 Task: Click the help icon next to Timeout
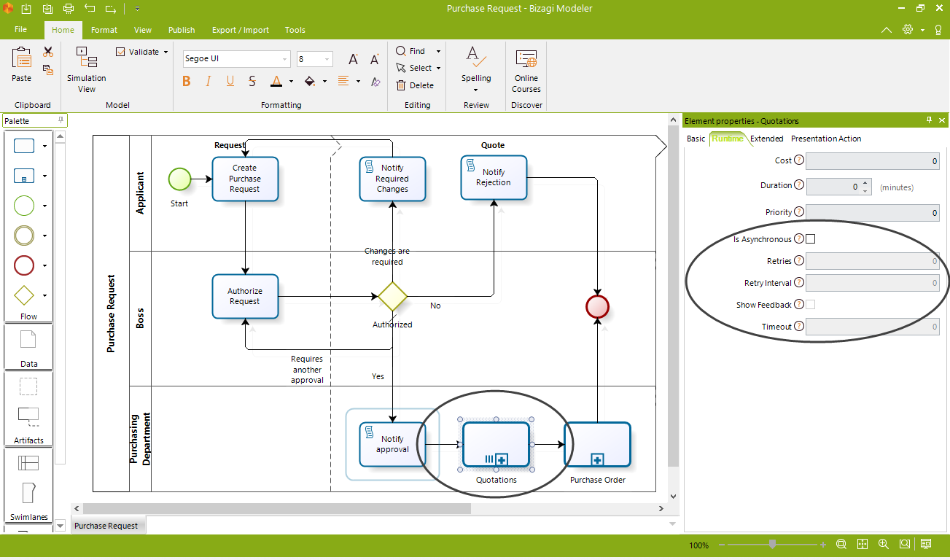tap(799, 327)
